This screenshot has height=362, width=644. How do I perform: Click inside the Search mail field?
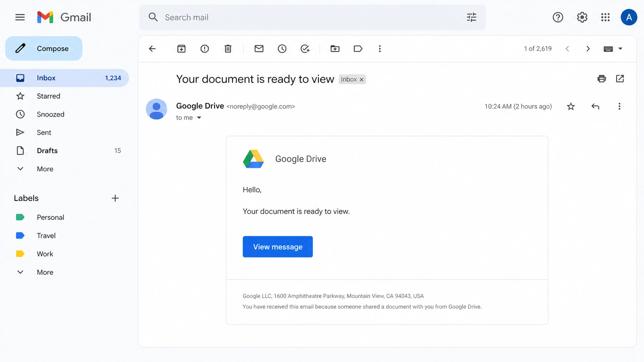pyautogui.click(x=312, y=17)
